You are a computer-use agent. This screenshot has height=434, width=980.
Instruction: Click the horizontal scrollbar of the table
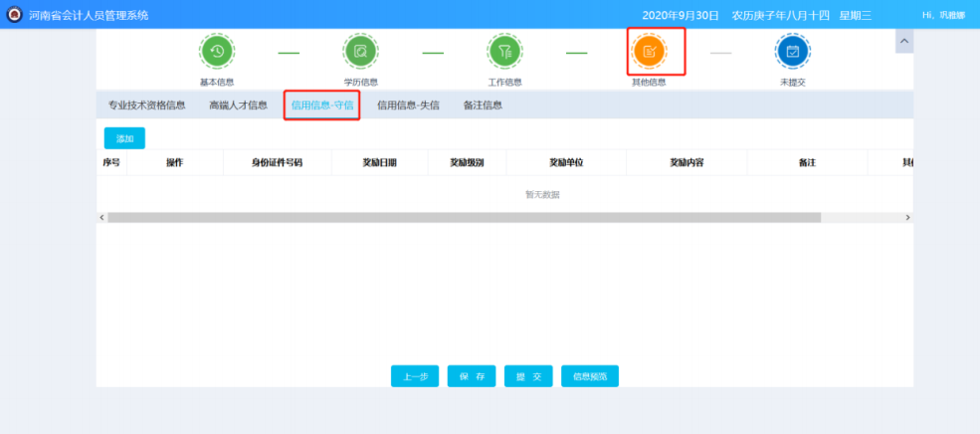(464, 217)
